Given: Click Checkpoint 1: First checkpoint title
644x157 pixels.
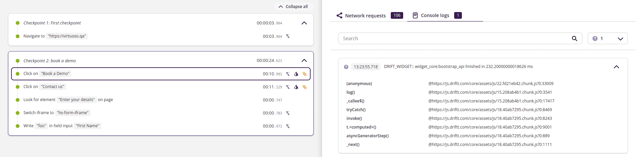Looking at the screenshot, I should pyautogui.click(x=52, y=23).
